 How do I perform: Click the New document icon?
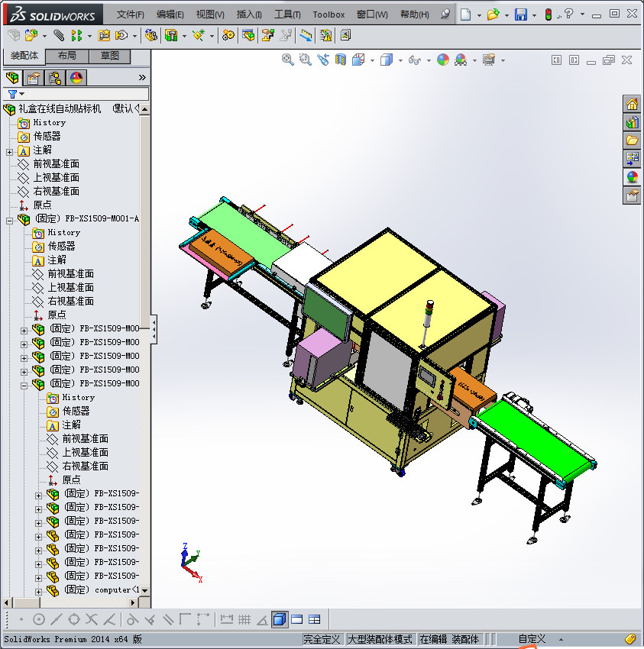[465, 15]
